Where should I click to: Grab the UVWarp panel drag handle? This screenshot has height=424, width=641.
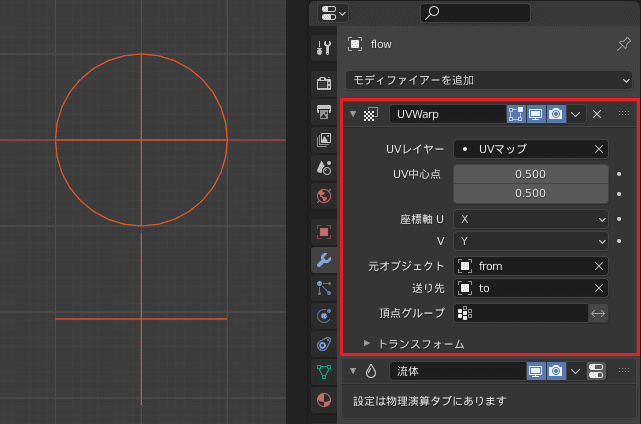tap(624, 114)
